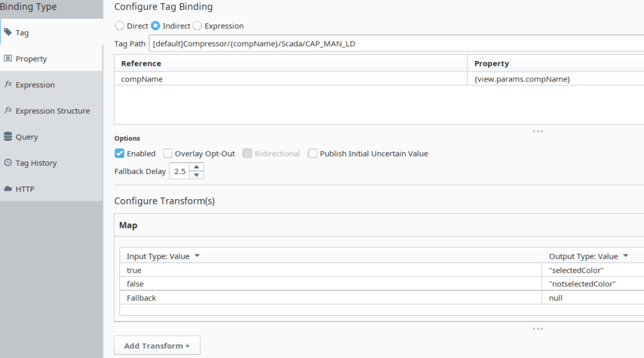Select the Query database icon
This screenshot has height=358, width=644.
click(8, 137)
